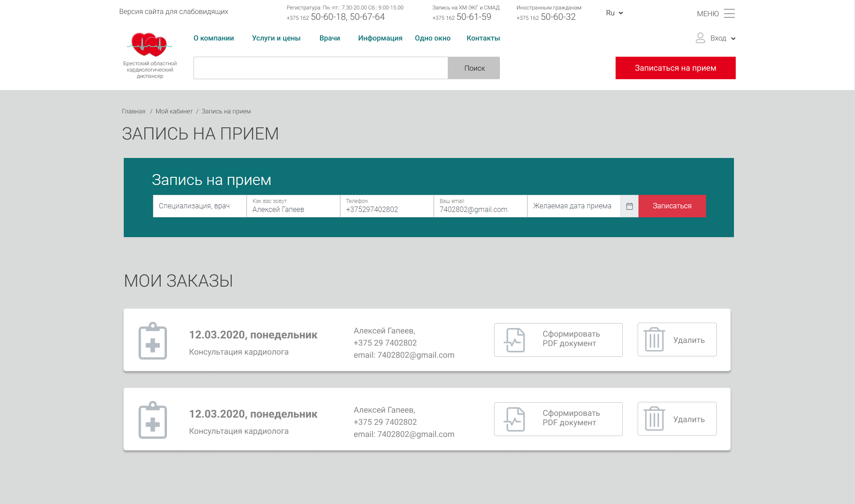855x504 pixels.
Task: Click phone +375 29 7402802, first order
Action: click(385, 343)
